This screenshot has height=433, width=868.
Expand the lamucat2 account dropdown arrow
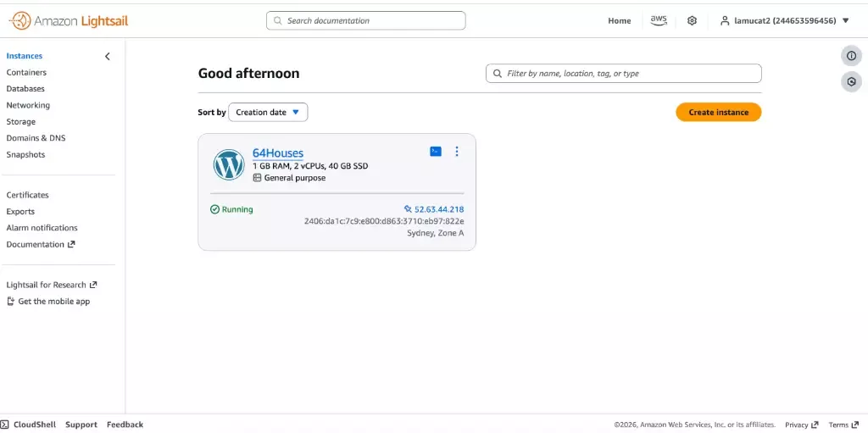[x=845, y=21]
